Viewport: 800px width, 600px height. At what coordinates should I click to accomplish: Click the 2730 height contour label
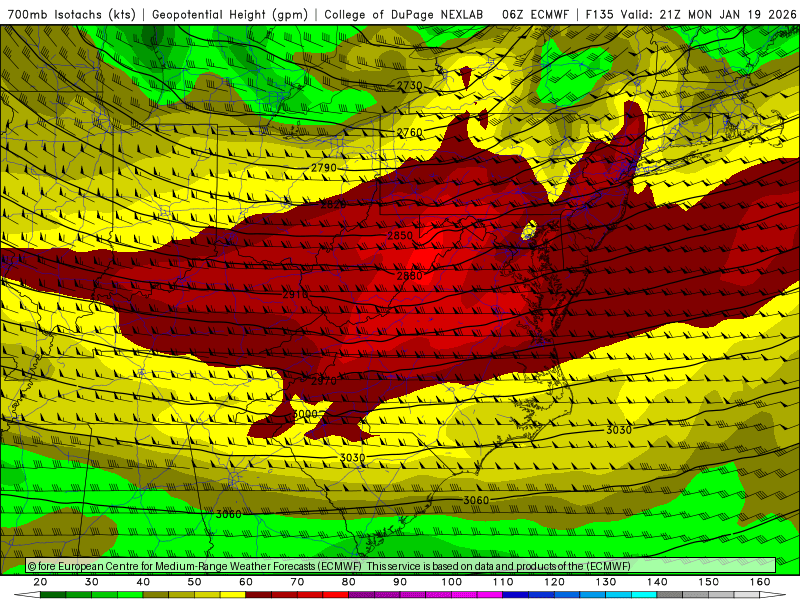(410, 85)
